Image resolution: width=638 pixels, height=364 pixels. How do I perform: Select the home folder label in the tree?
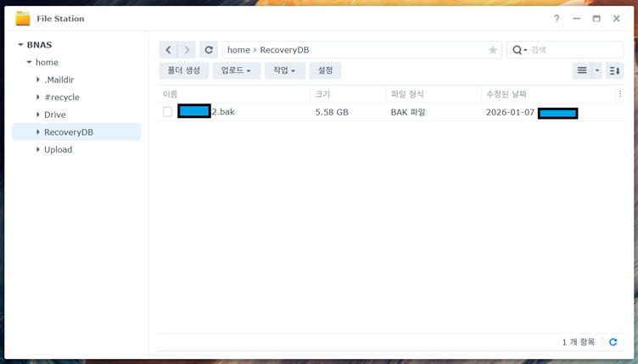click(x=47, y=62)
